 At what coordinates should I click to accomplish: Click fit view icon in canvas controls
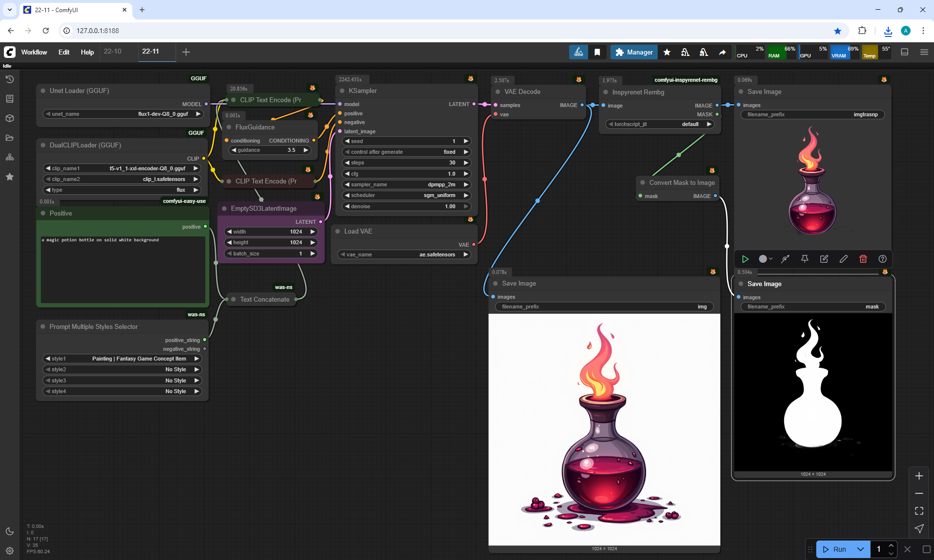(x=919, y=511)
